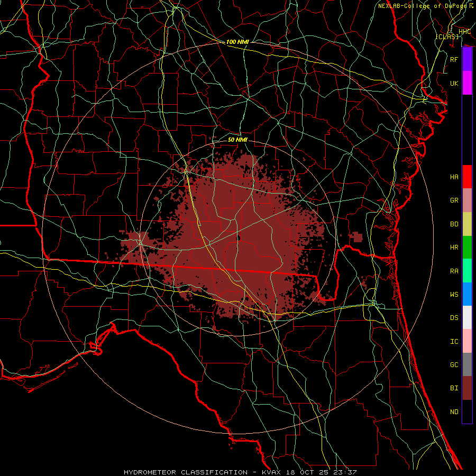Image resolution: width=476 pixels, height=476 pixels.
Task: Click the white DS legend color swatch
Action: 467,317
